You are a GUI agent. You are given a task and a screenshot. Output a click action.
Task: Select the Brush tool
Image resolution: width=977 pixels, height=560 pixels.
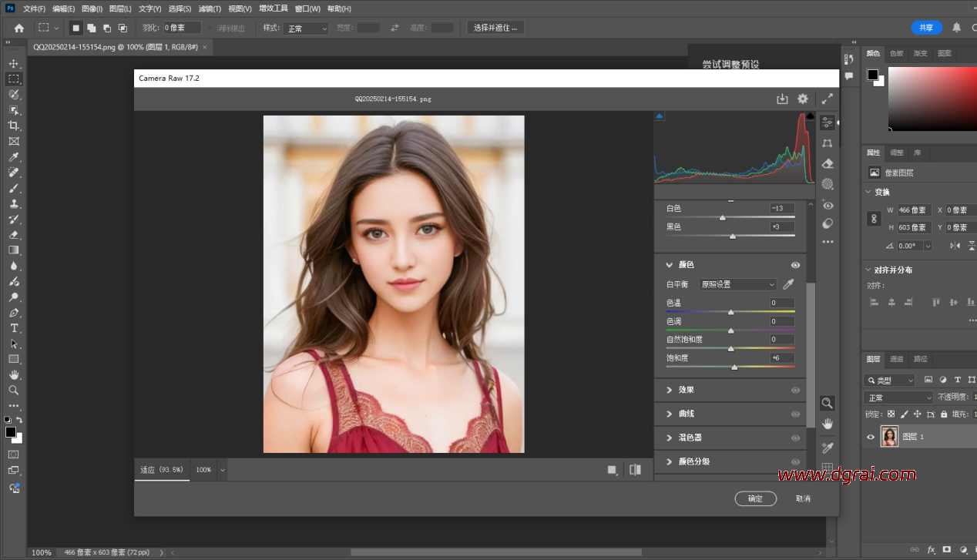(x=13, y=188)
